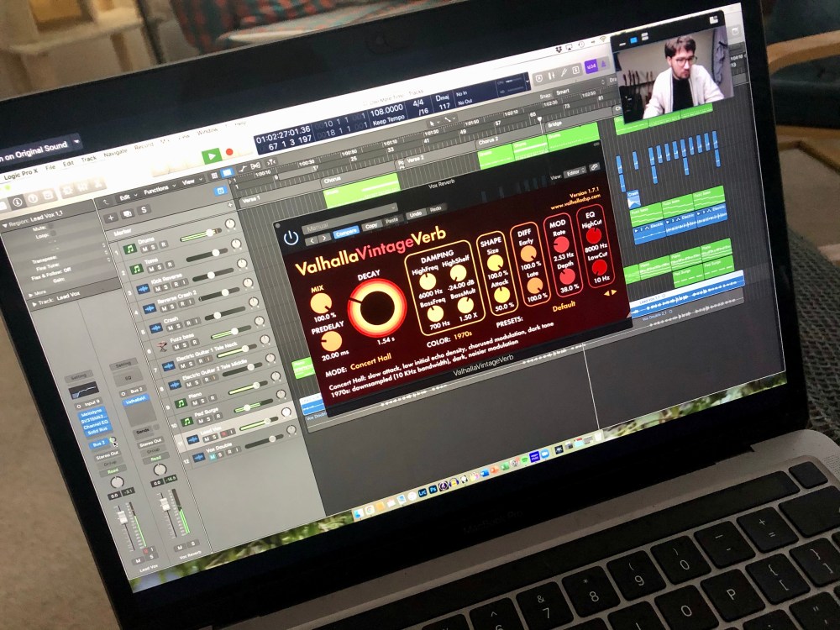Click the plugin link chain icon

pyautogui.click(x=595, y=167)
